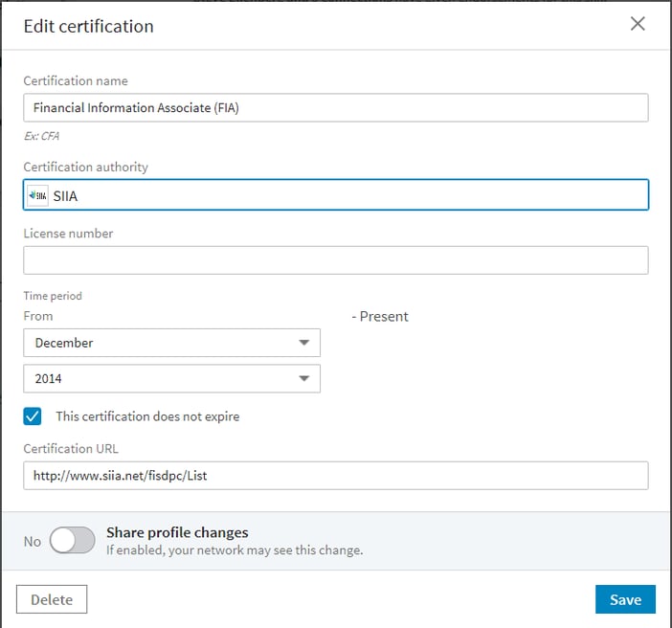The height and width of the screenshot is (628, 672).
Task: Click the Certification URL field
Action: point(336,476)
